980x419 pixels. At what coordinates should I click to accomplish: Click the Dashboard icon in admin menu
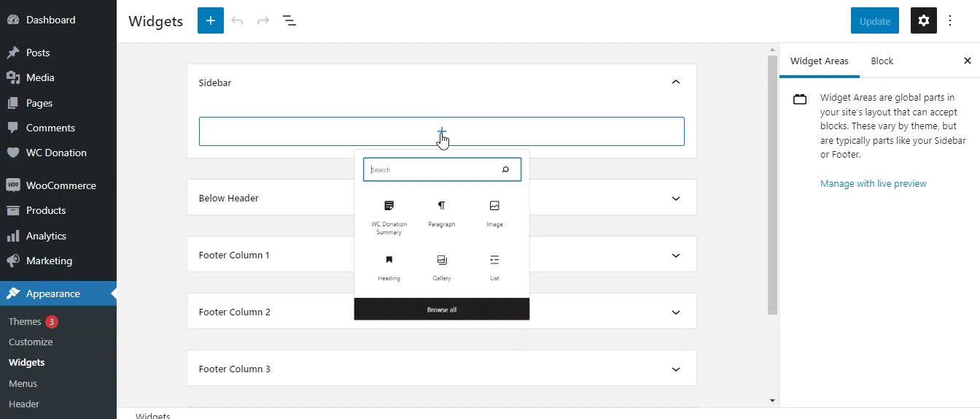[13, 20]
